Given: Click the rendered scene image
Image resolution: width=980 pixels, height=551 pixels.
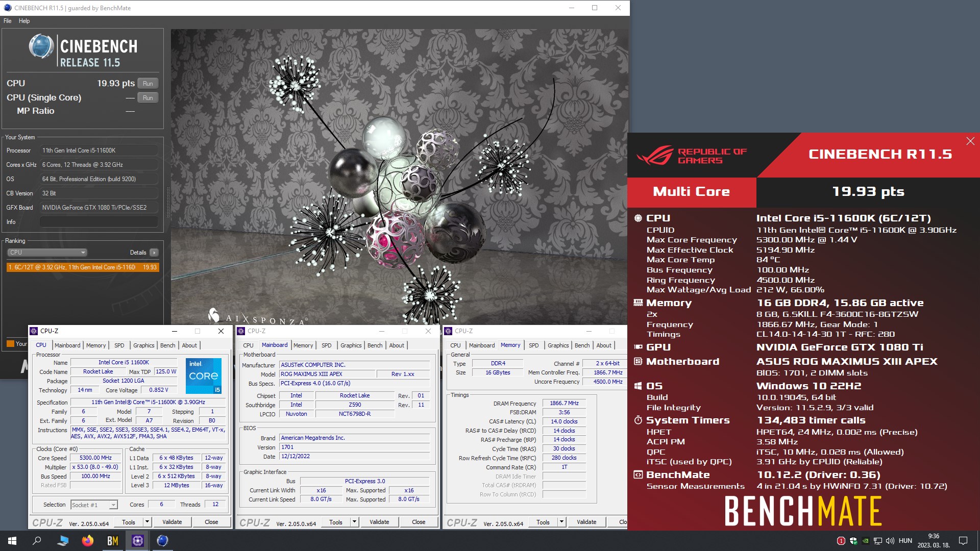Looking at the screenshot, I should (x=399, y=177).
